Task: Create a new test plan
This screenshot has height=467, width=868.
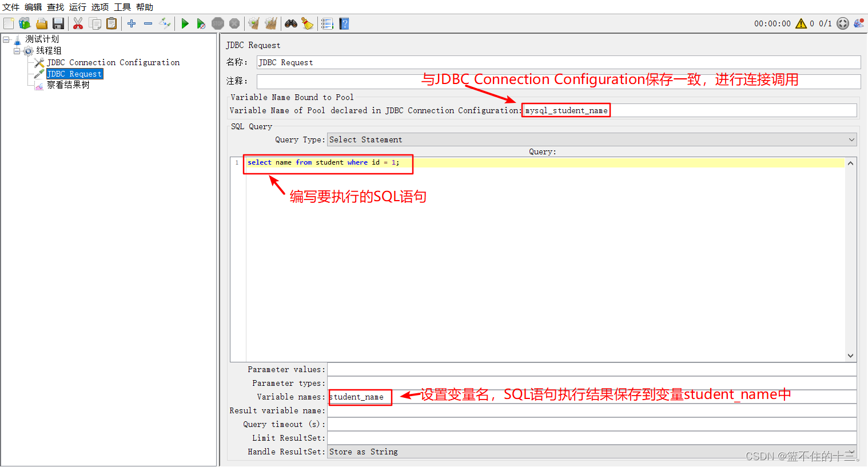Action: [9, 23]
